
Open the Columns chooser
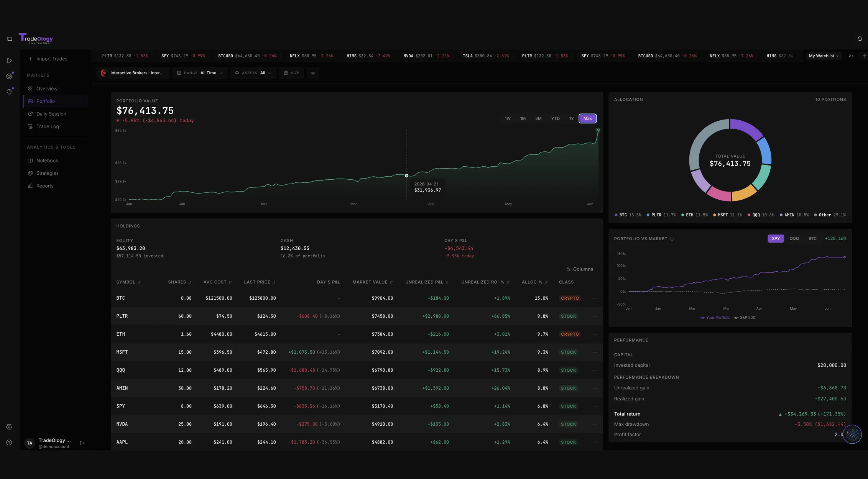click(579, 269)
